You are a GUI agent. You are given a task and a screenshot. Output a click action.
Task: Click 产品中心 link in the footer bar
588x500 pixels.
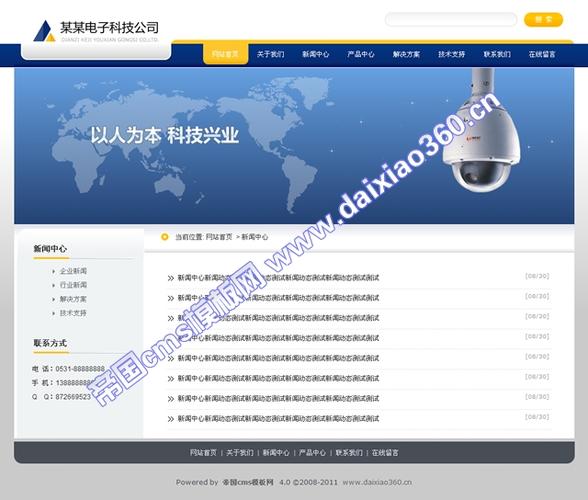tap(312, 453)
